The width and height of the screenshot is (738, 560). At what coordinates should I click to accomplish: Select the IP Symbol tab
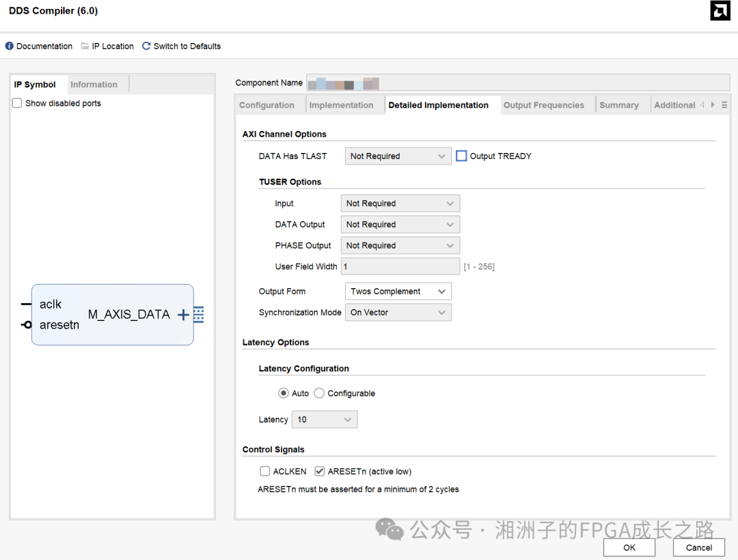click(x=35, y=85)
